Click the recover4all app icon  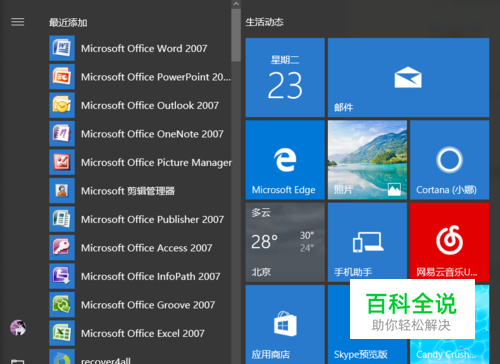(x=62, y=357)
